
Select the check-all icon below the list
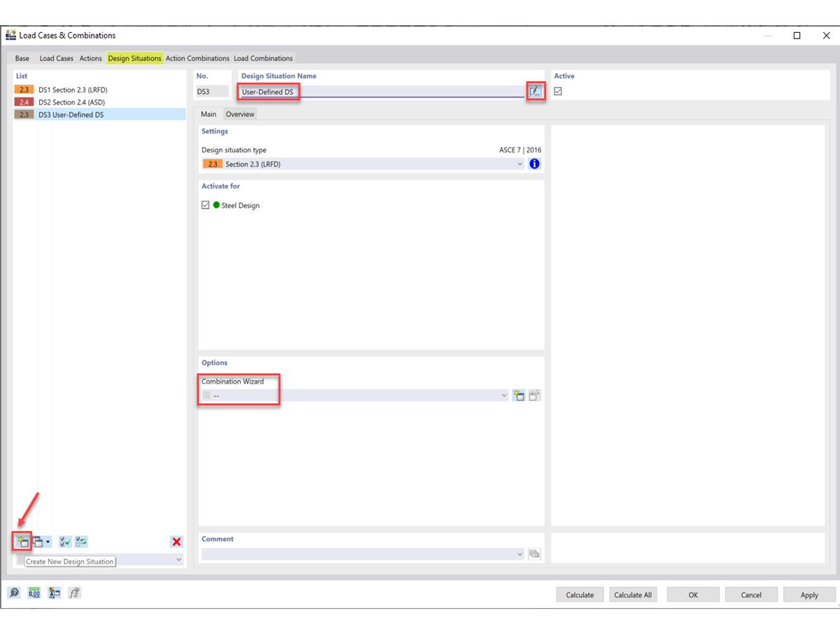pos(64,541)
